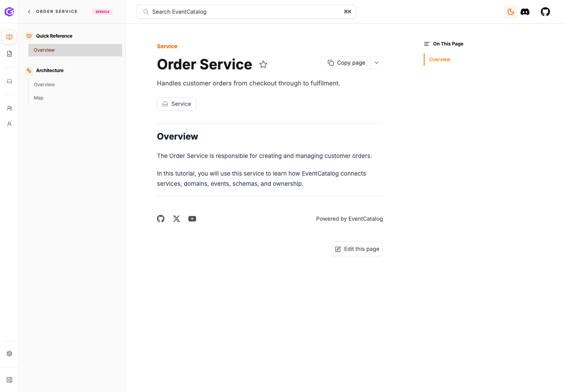565x392 pixels.
Task: Open Map under Architecture
Action: 38,98
